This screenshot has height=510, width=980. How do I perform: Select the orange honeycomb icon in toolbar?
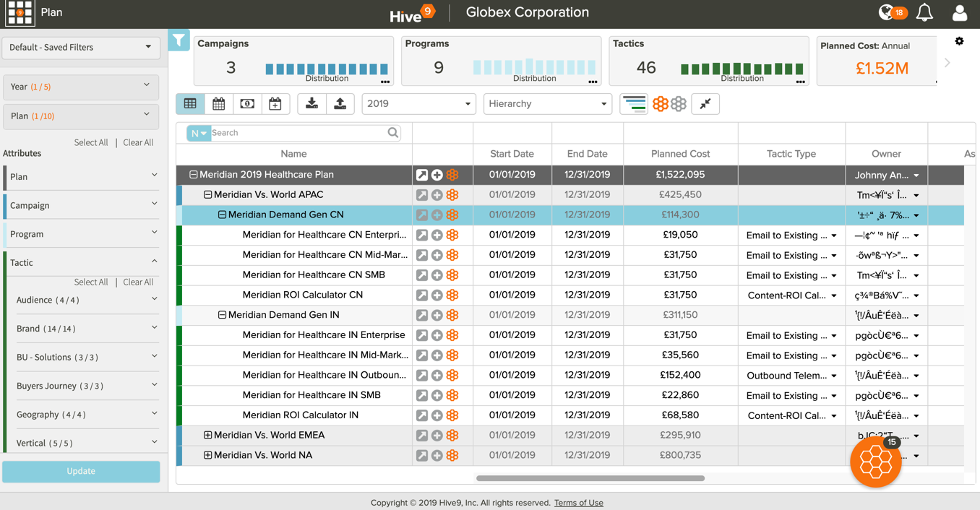(661, 104)
